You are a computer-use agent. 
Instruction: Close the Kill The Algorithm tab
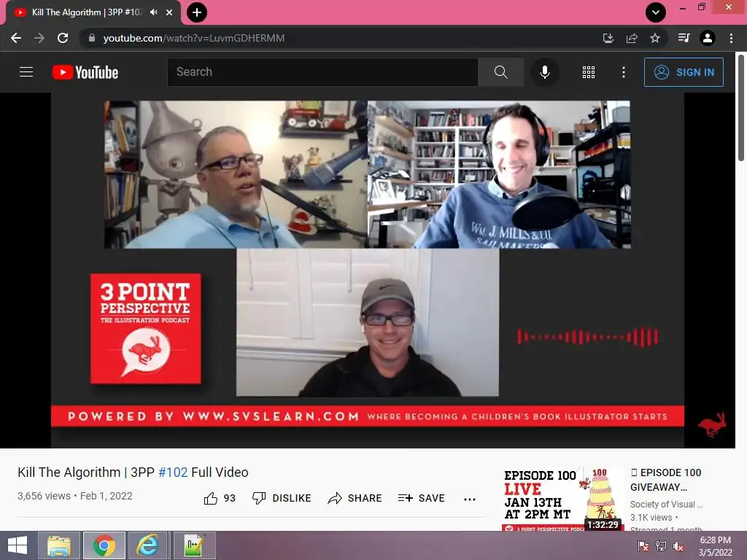coord(169,12)
